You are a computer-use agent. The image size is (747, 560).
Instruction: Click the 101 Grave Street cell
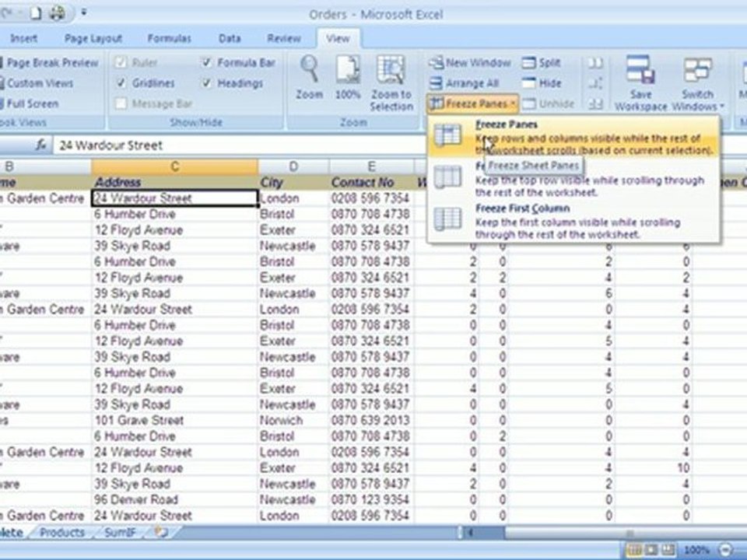pyautogui.click(x=175, y=421)
